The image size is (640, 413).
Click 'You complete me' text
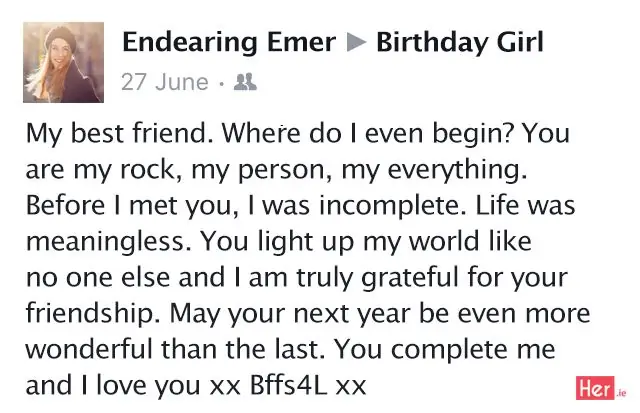click(445, 349)
